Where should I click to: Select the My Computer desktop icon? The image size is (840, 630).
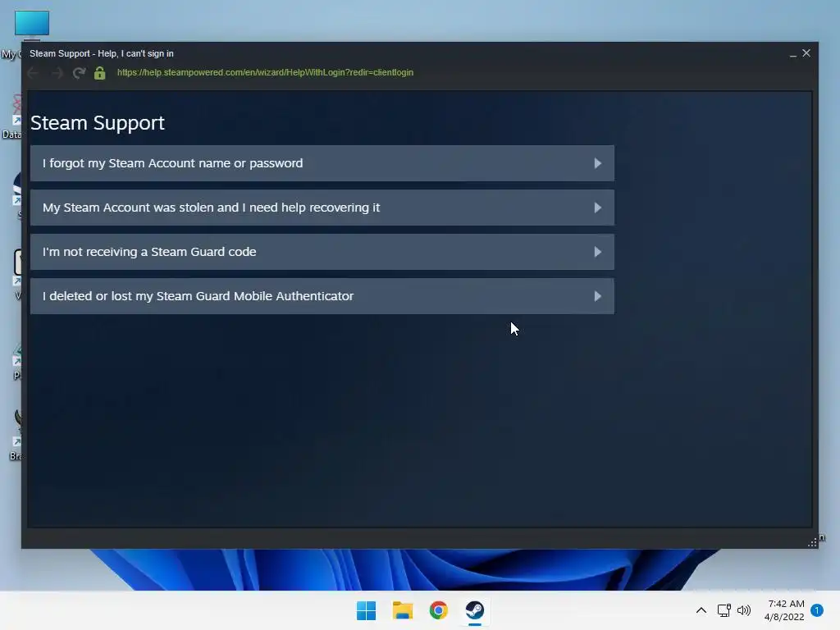pyautogui.click(x=32, y=25)
